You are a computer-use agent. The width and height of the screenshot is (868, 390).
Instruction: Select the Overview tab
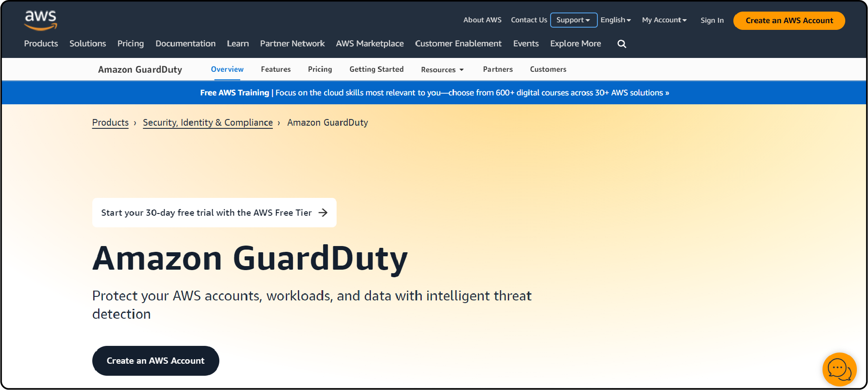(x=227, y=70)
